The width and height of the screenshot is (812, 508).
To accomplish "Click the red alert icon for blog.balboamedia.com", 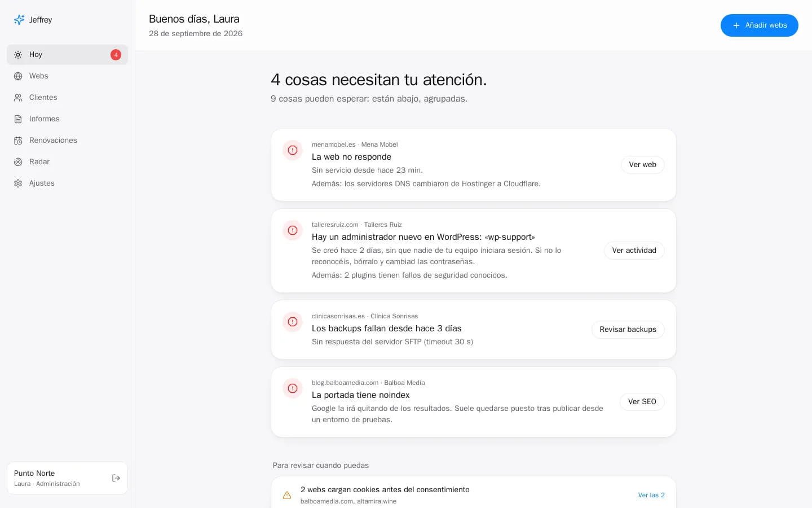I will (x=293, y=388).
